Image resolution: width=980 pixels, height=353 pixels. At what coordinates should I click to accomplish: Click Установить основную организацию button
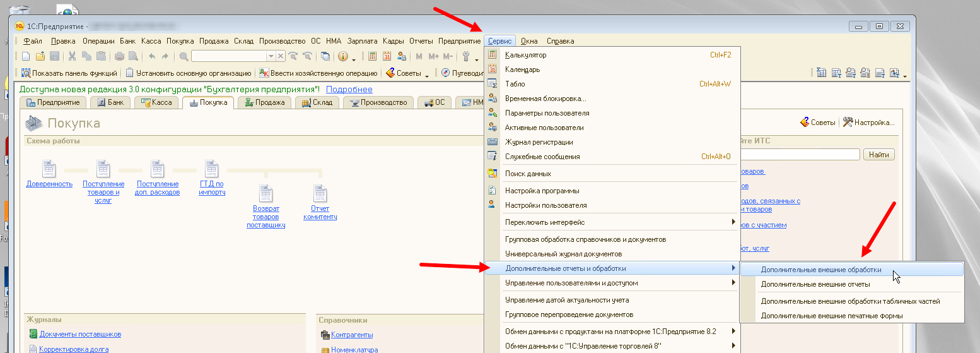point(189,73)
